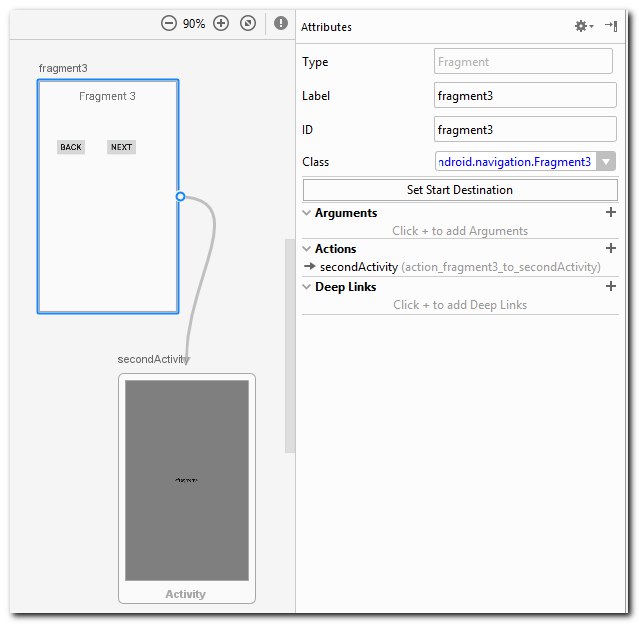Collapse the Arguments section
Screen dimensions: 639x624
306,213
